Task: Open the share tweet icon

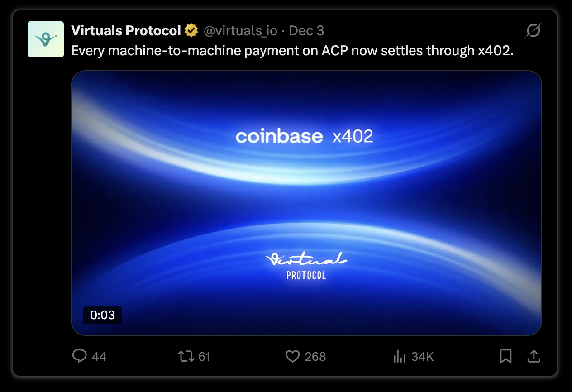Action: pyautogui.click(x=534, y=356)
